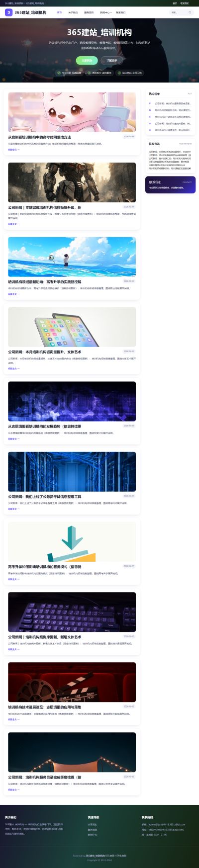This screenshot has width=199, height=868.
Task: Click the check icon beside 透明报价 badge
Action: 90,73
